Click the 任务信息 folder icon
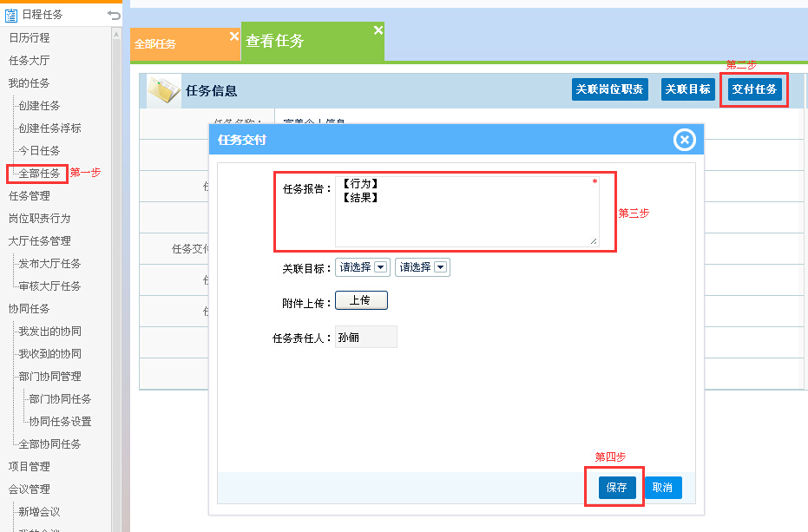808x532 pixels. (x=163, y=90)
